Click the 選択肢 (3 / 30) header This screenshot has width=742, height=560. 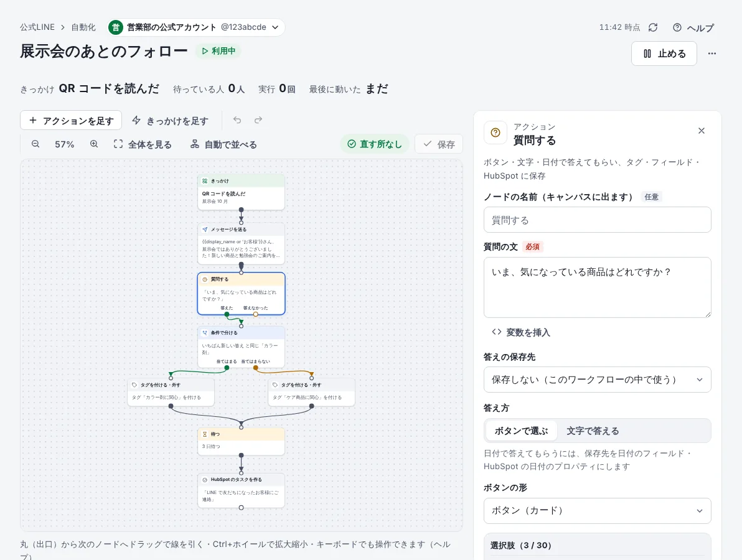(x=520, y=545)
